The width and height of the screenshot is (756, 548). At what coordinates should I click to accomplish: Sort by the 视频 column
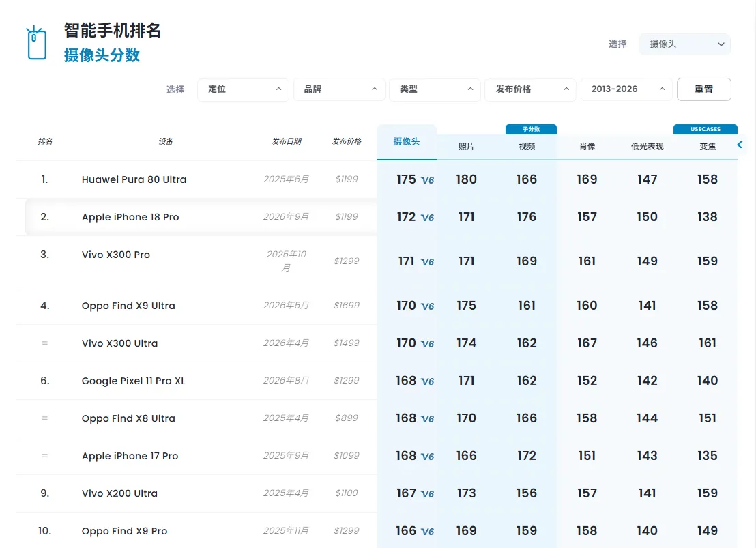(527, 147)
